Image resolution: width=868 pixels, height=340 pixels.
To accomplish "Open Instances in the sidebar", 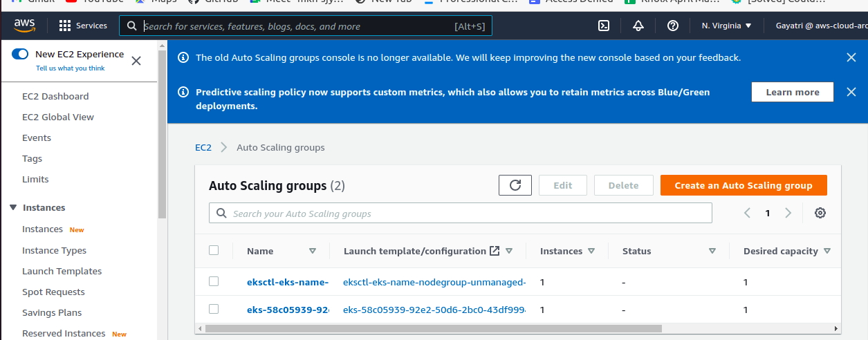I will [x=42, y=229].
